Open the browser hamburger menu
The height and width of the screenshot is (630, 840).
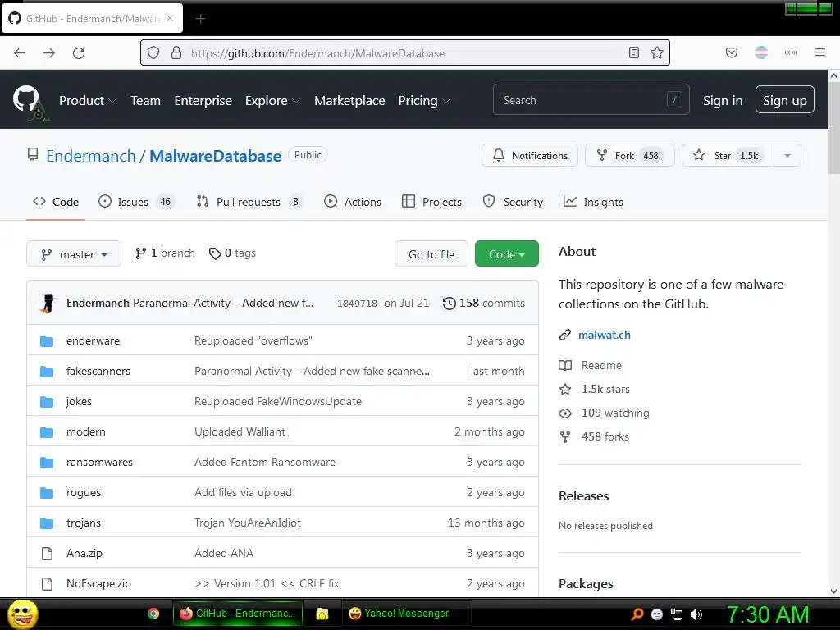(x=820, y=52)
